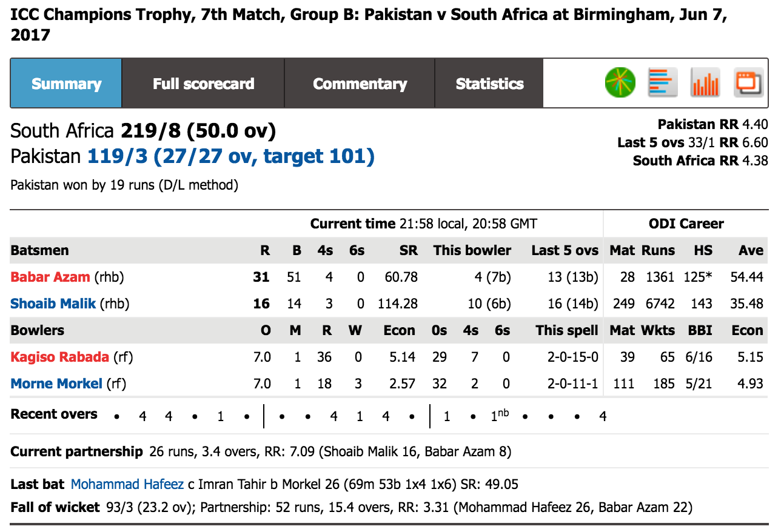
Task: Open Morne Morkel's player link
Action: 56,384
